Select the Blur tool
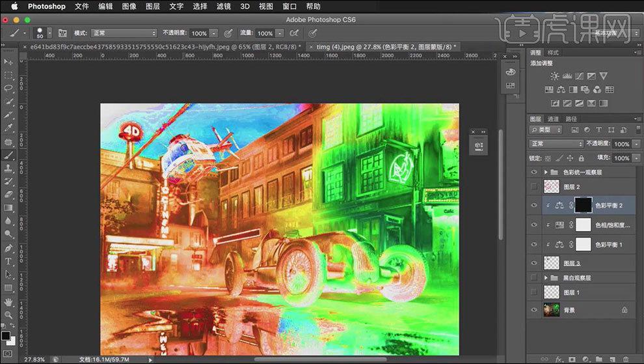The image size is (644, 364). point(8,221)
